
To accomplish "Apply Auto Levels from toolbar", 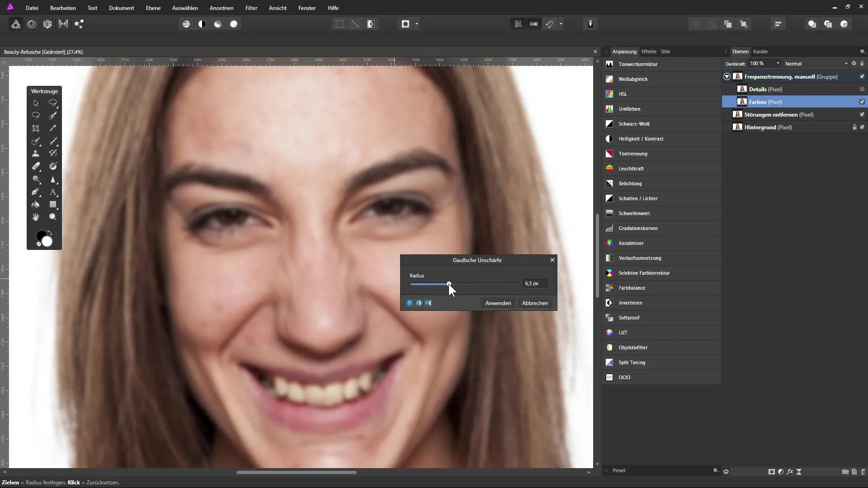I will (x=186, y=24).
